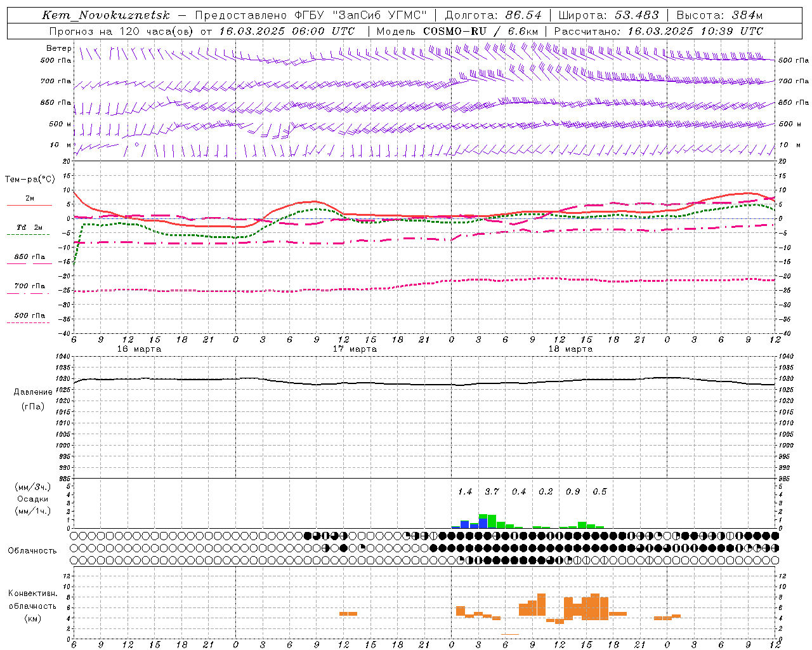
Task: Click the station name Kem_Novokuznetsk
Action: [x=106, y=15]
